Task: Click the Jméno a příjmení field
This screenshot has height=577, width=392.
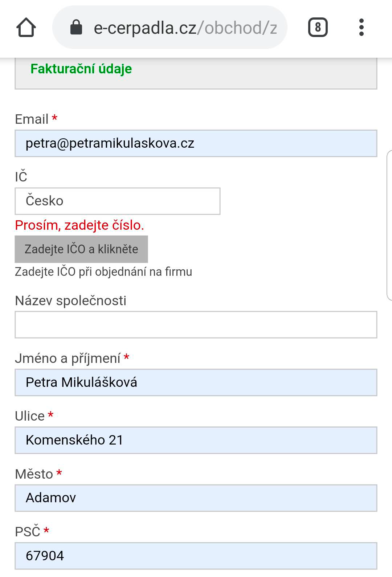Action: [x=196, y=382]
